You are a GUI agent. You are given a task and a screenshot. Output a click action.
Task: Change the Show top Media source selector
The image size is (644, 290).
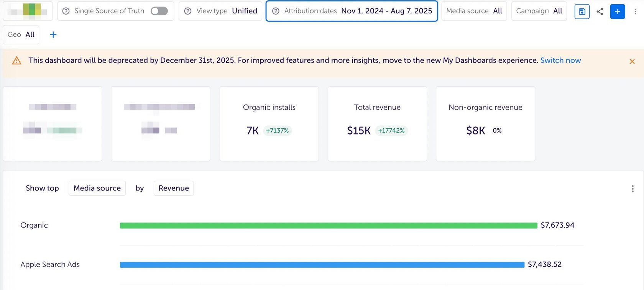coord(97,188)
